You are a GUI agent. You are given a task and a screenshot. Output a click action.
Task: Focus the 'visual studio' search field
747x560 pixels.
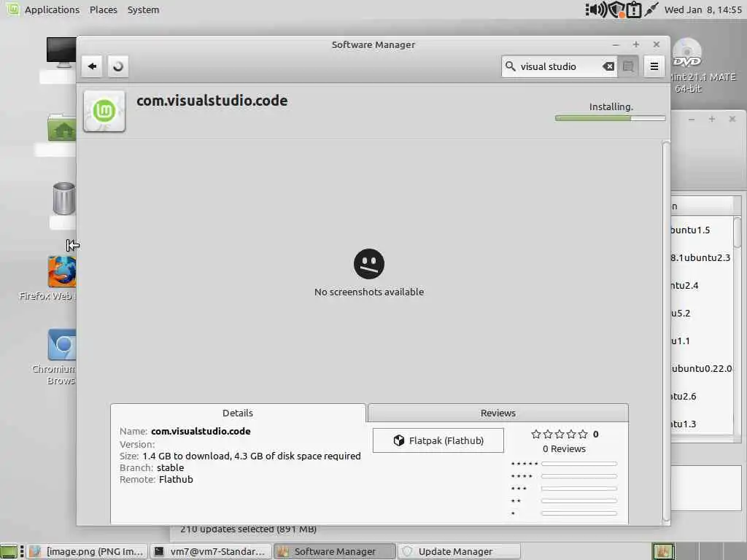coord(559,66)
